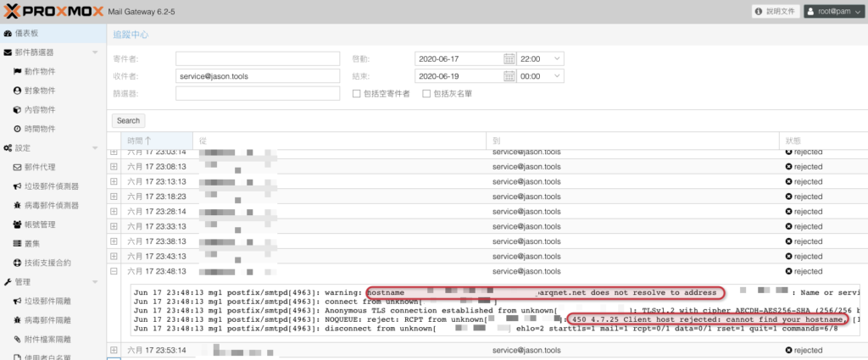Viewport: 868px width, 360px height.
Task: Click the 垃圾郵件隔離 bullhorn icon
Action: tap(17, 302)
